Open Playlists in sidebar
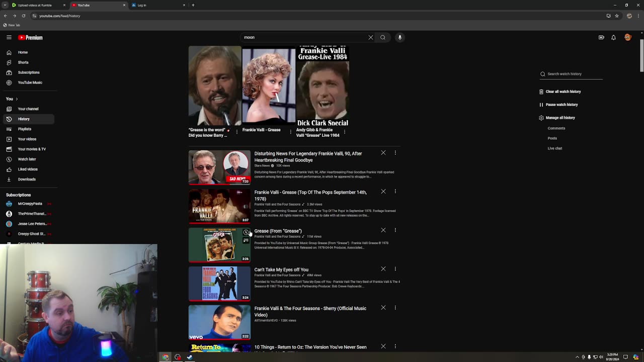 (x=28, y=129)
